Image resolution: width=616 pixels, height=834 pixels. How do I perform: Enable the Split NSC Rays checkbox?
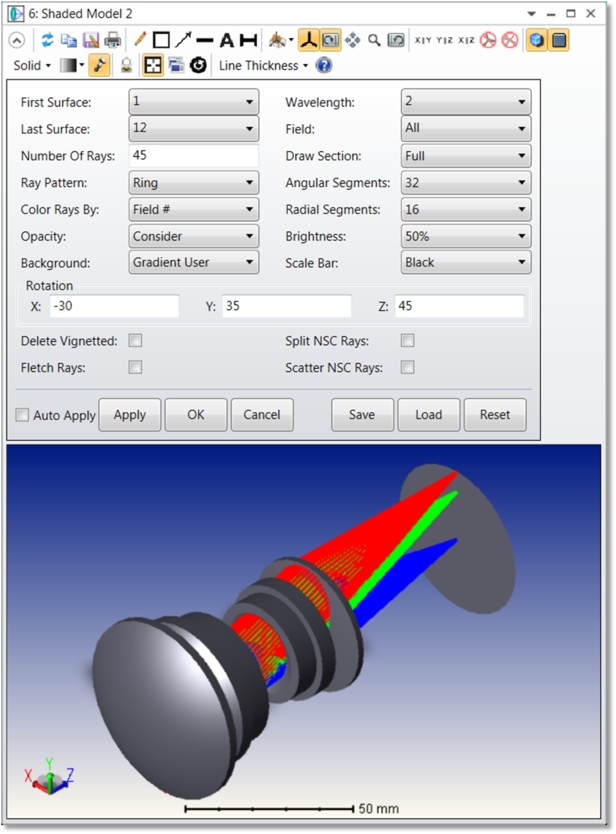click(408, 340)
